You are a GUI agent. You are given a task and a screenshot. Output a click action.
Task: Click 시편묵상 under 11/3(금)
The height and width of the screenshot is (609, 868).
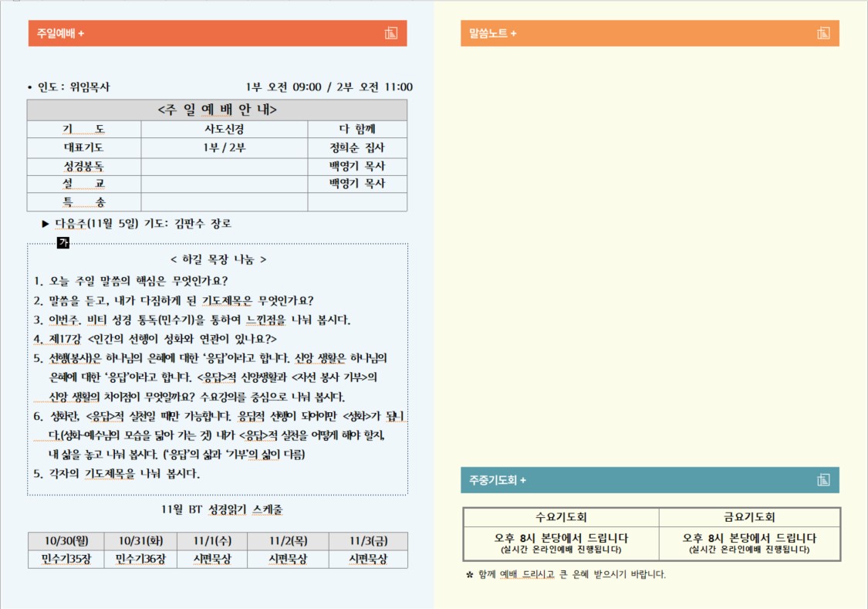(x=368, y=559)
